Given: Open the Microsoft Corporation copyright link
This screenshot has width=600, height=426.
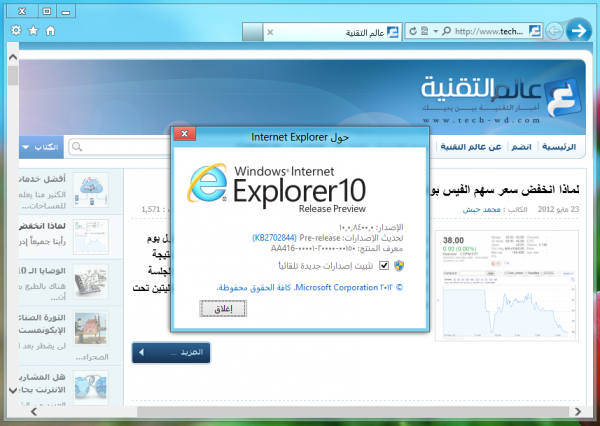Looking at the screenshot, I should 310,287.
